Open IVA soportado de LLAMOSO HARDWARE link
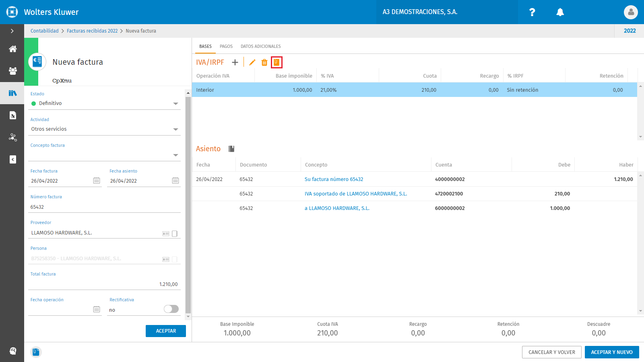Screen dimensions: 644x362 tap(356, 194)
